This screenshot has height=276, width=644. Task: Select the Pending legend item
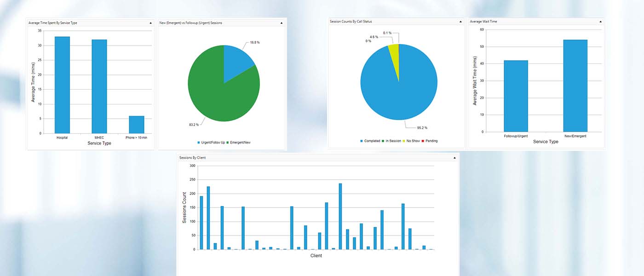[x=429, y=141]
